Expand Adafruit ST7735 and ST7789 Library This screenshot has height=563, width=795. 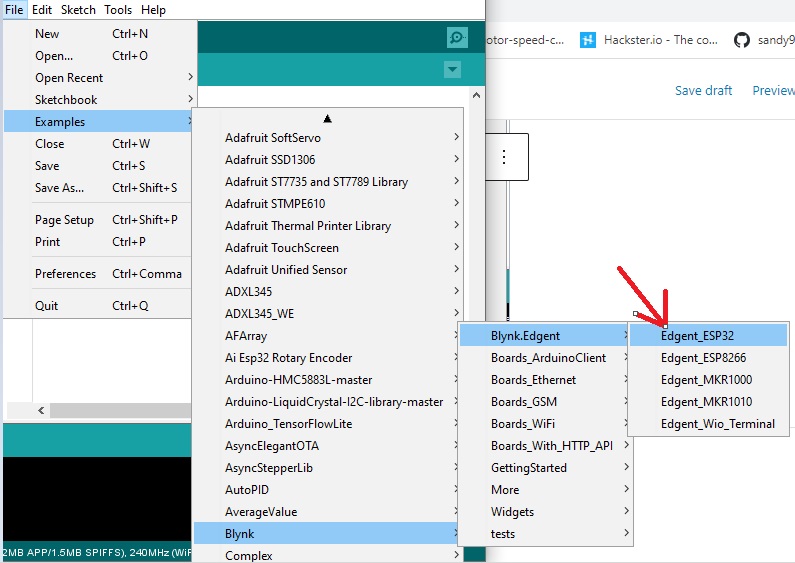(328, 182)
